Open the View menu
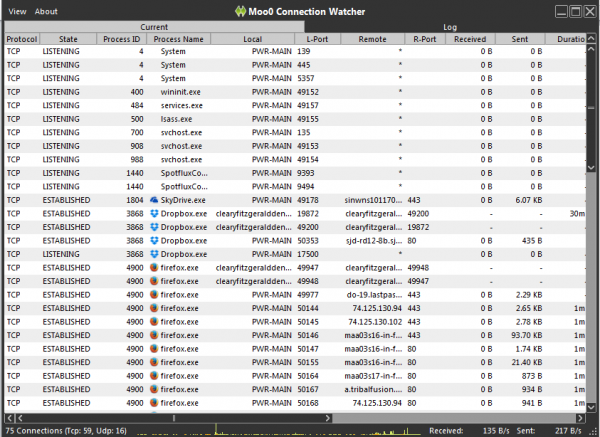600x437 pixels. coord(17,11)
